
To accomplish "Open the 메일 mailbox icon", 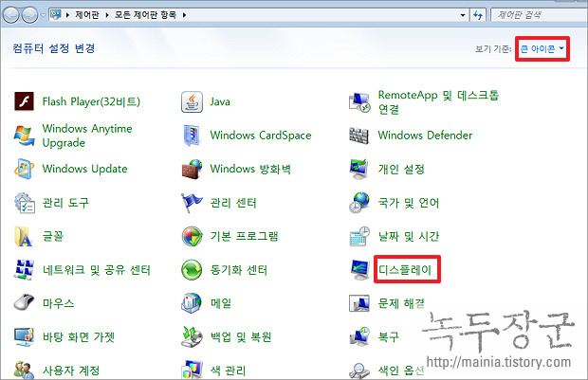I will pyautogui.click(x=192, y=303).
